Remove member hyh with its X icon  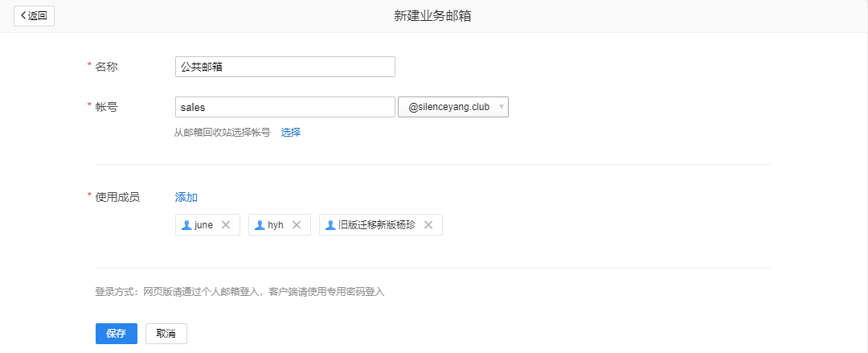pyautogui.click(x=297, y=225)
